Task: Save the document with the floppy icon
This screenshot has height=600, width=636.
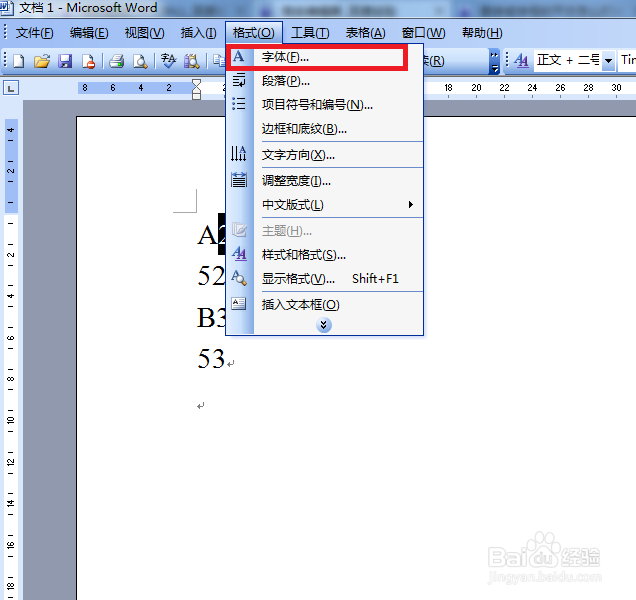Action: (x=65, y=61)
